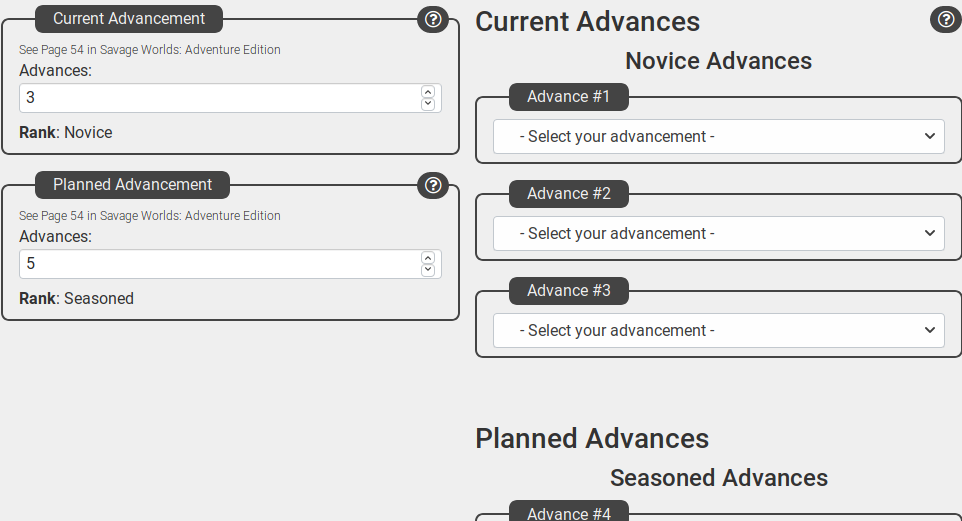Click the Novice Advances heading
962x521 pixels.
[x=718, y=61]
